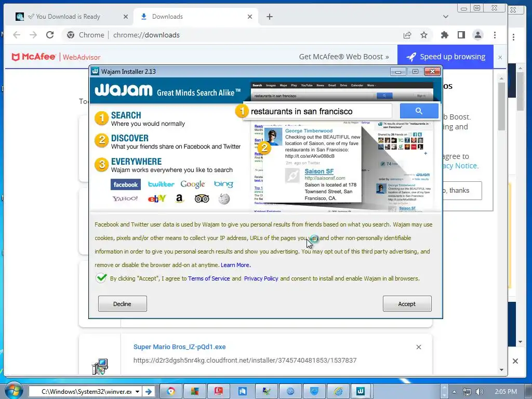Open the Privacy Policy link

tap(261, 278)
